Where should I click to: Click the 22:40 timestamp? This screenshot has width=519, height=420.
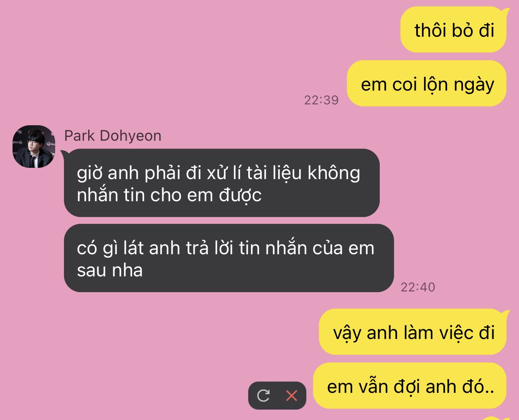pyautogui.click(x=418, y=287)
